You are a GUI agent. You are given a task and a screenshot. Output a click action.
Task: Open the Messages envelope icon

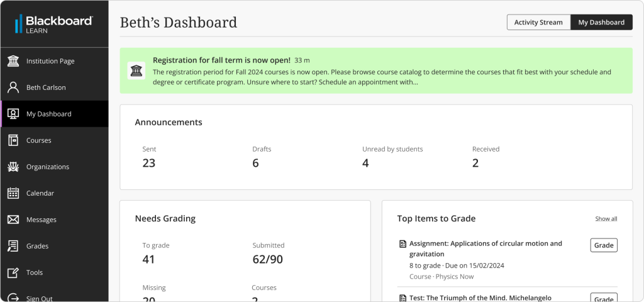[13, 220]
